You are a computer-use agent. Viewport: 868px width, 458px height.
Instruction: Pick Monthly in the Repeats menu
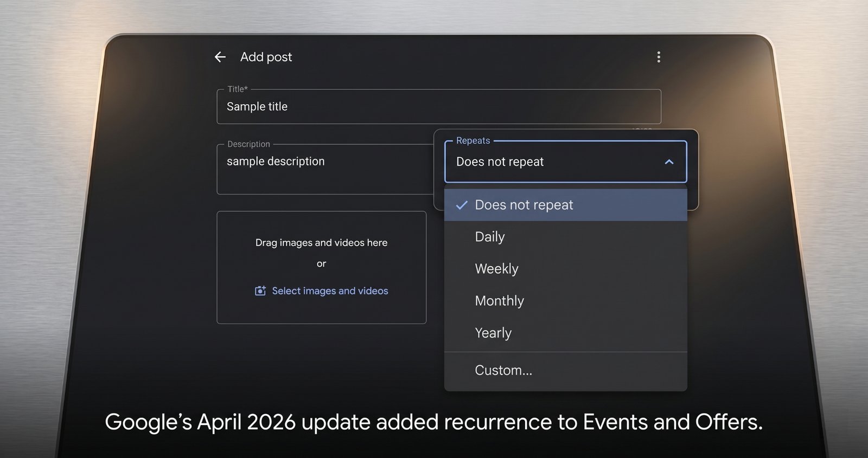click(565, 301)
